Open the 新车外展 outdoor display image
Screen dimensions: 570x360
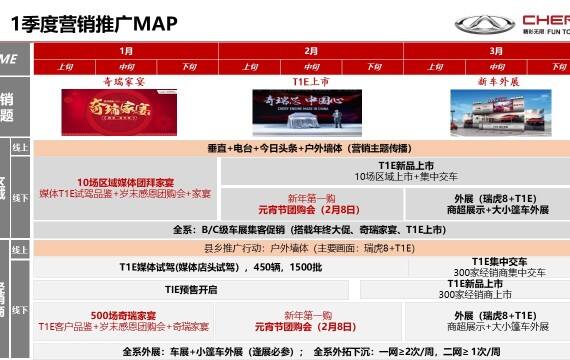coord(501,113)
